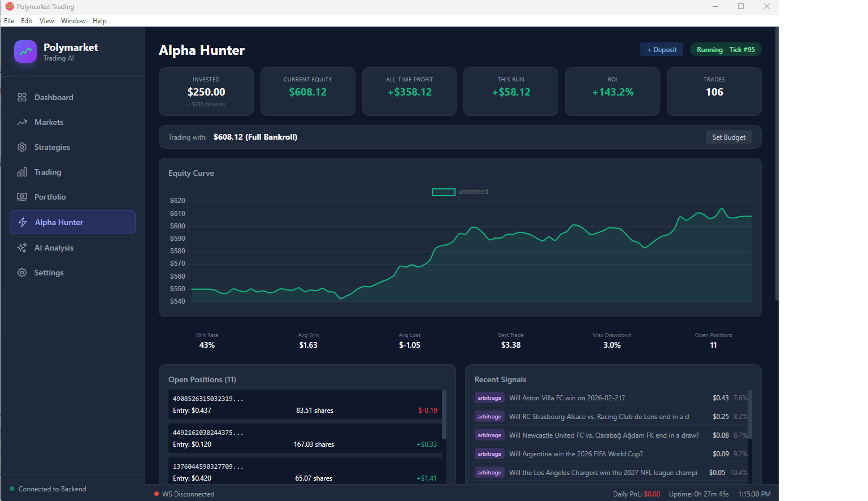Open the File menu
Screen dimensions: 868x501
(x=9, y=20)
